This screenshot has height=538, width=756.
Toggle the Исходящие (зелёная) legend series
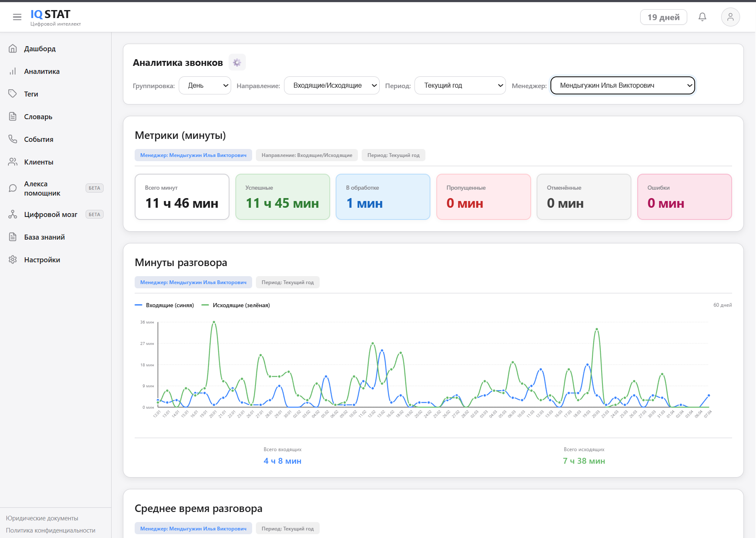[x=236, y=305]
